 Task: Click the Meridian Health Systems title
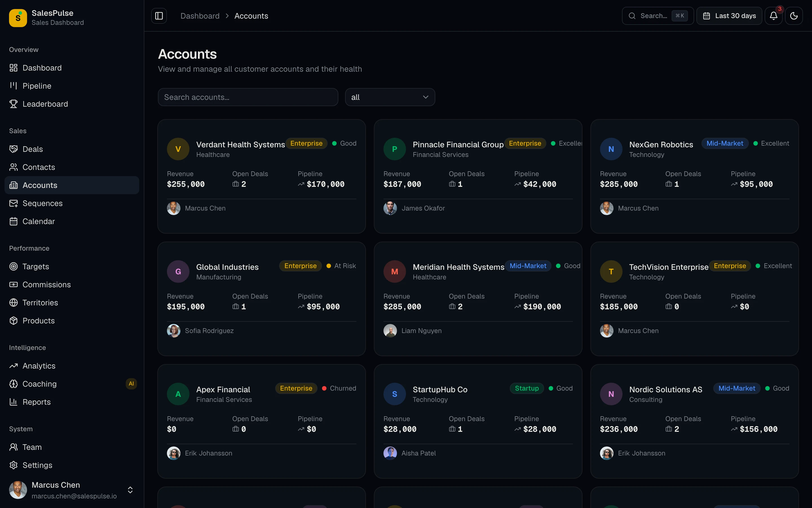click(x=458, y=267)
